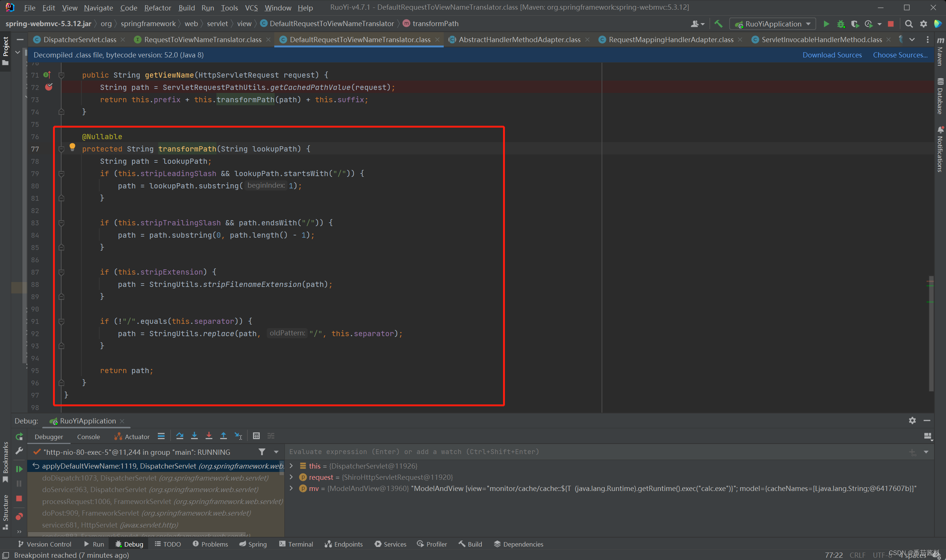This screenshot has width=946, height=560.
Task: Switch to DispatcherServlet.class tab
Action: 79,40
